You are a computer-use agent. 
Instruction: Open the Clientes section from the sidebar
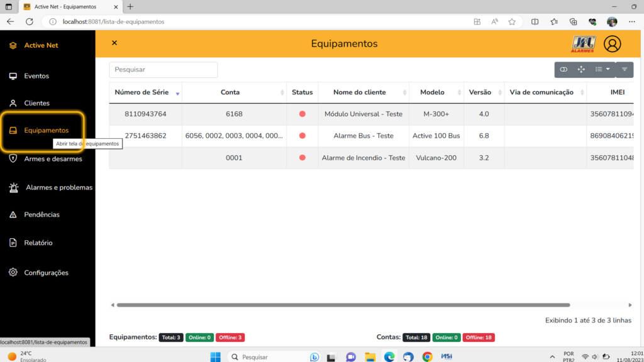point(13,102)
